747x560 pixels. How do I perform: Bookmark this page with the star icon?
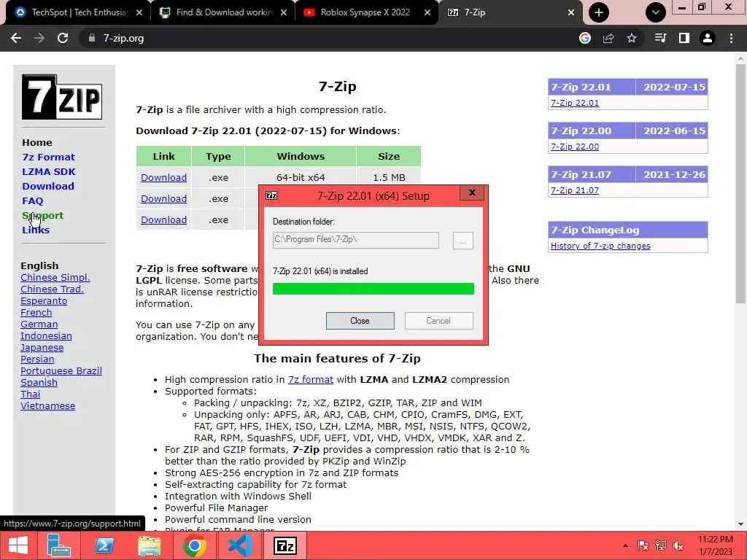coord(632,38)
